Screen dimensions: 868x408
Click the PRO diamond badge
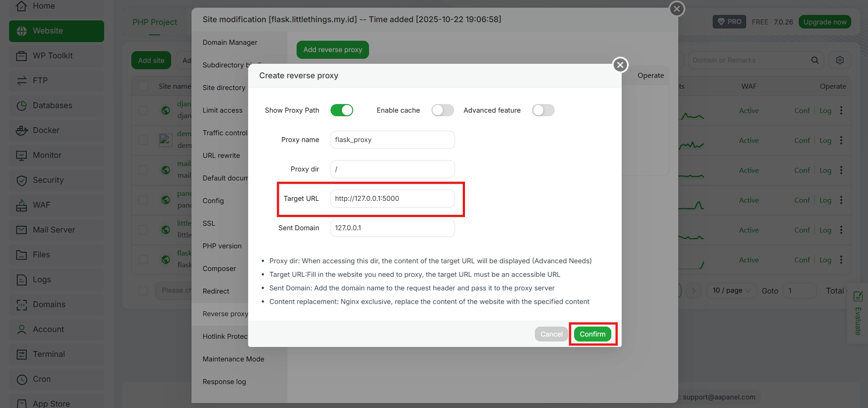729,22
